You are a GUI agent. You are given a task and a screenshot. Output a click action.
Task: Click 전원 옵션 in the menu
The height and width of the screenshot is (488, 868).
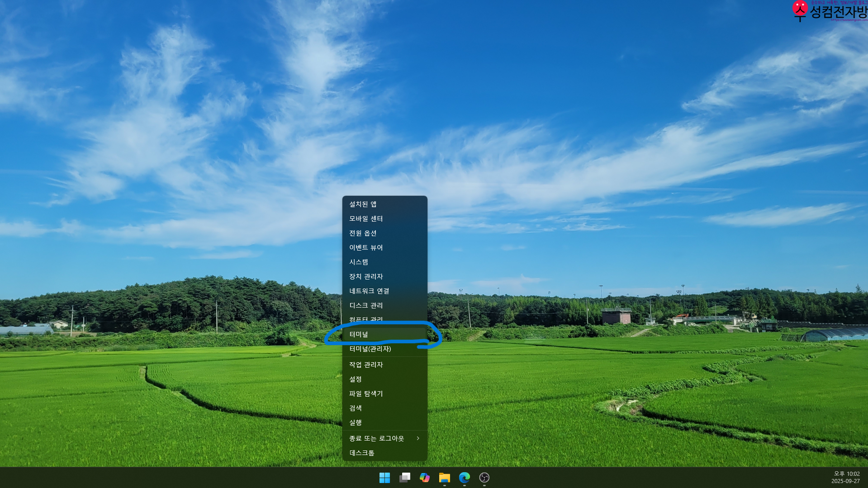pos(384,233)
